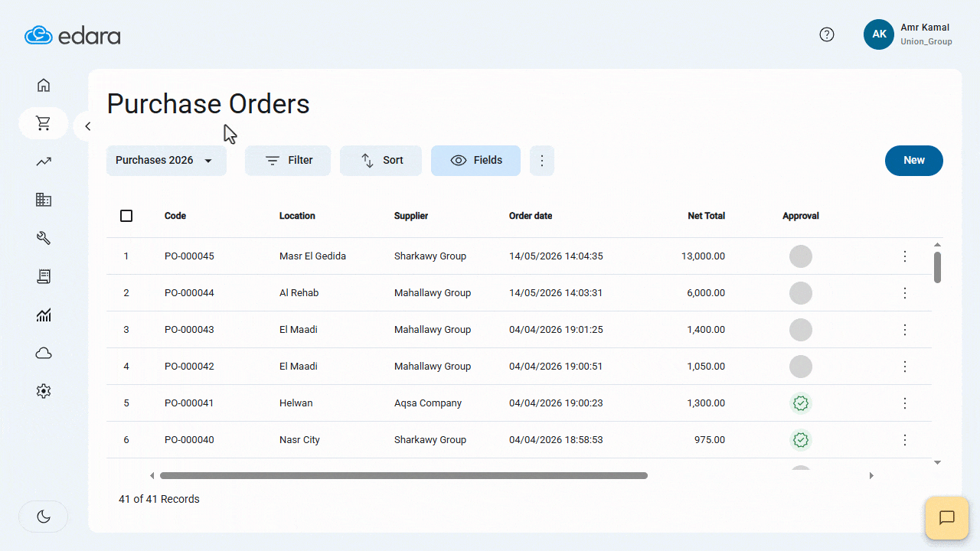
Task: Toggle dark mode moon switch
Action: tap(44, 517)
